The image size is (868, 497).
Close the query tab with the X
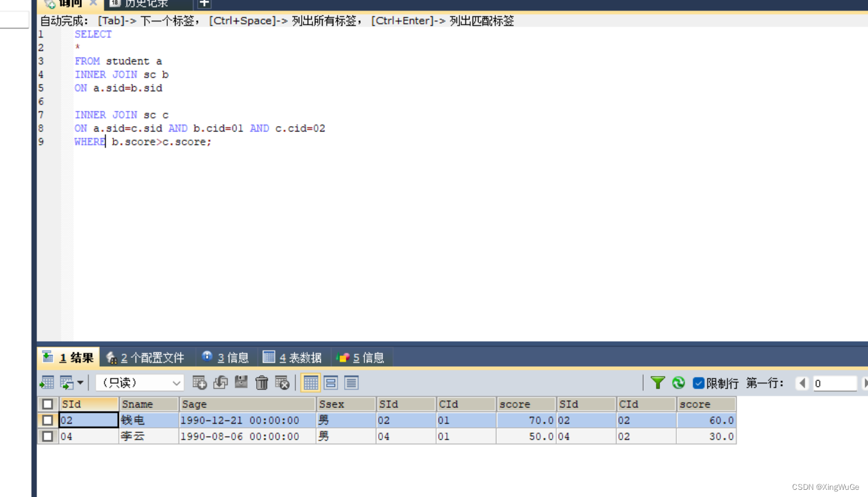tap(94, 3)
